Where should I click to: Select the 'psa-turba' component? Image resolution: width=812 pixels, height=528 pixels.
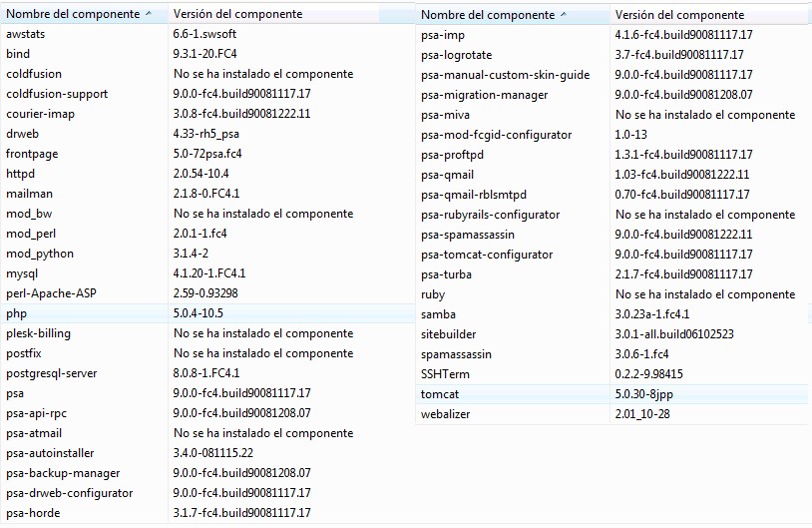(446, 274)
